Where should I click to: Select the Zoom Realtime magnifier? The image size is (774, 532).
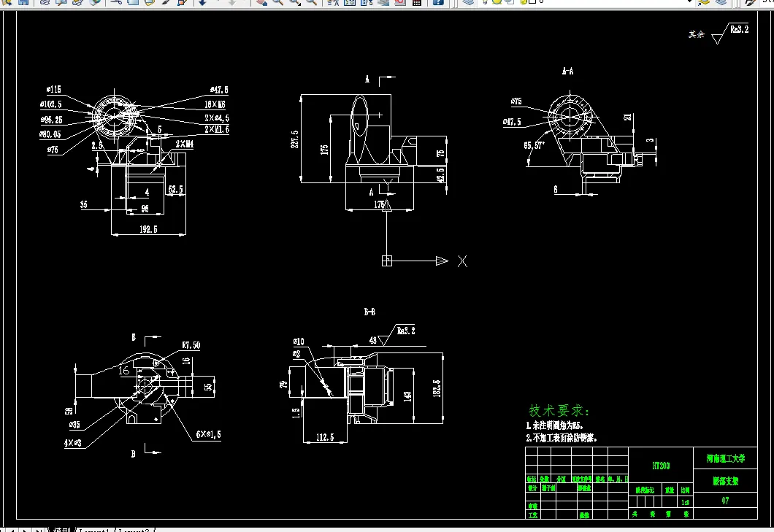coord(278,2)
